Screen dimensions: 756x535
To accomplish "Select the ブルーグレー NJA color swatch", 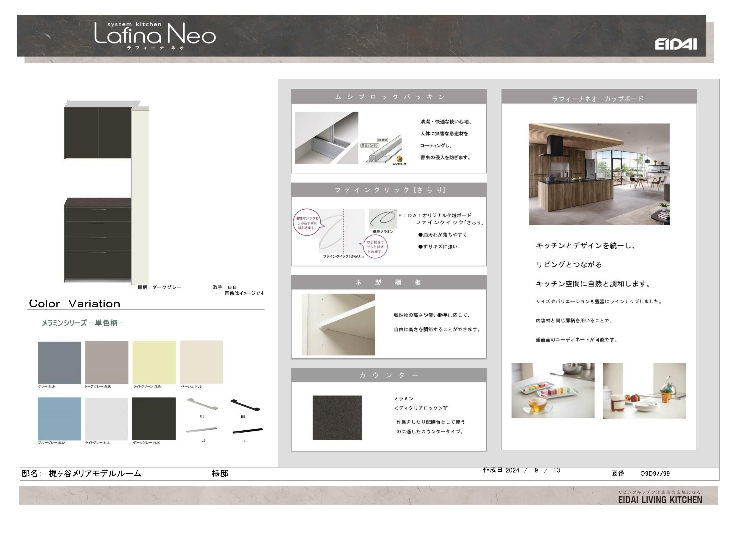I will (x=60, y=419).
